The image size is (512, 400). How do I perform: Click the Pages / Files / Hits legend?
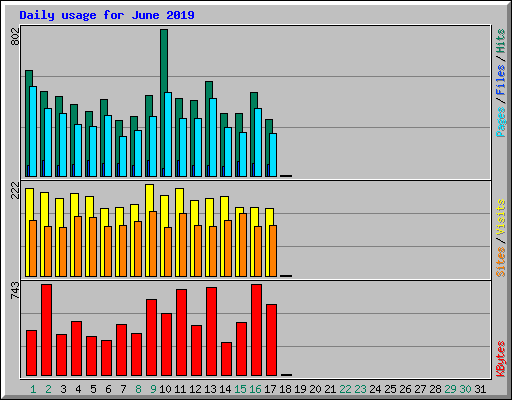point(500,83)
